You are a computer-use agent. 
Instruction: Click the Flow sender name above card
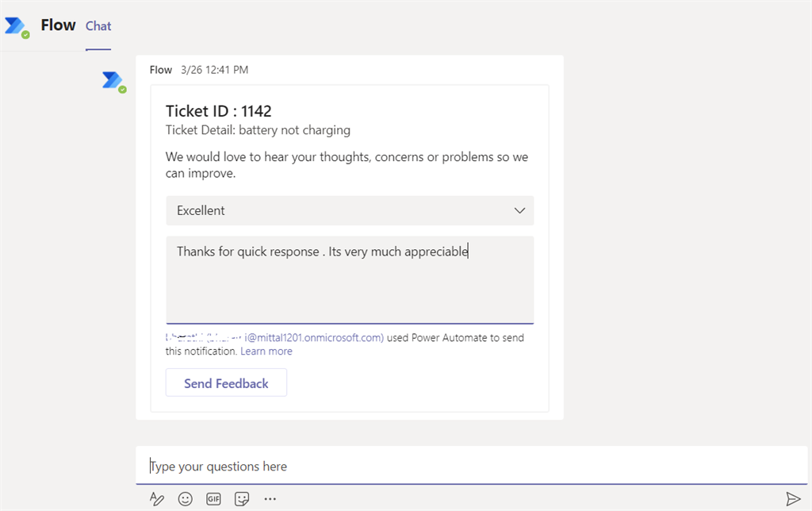tap(161, 70)
